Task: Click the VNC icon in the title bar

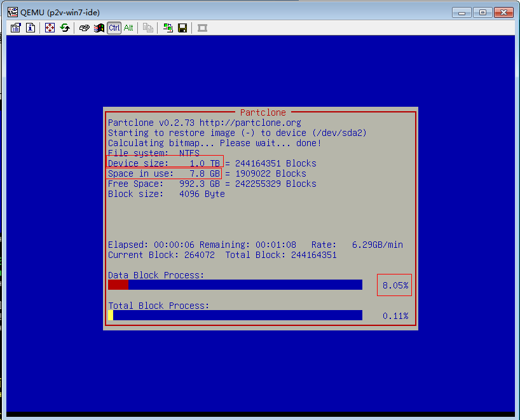Action: [13, 12]
